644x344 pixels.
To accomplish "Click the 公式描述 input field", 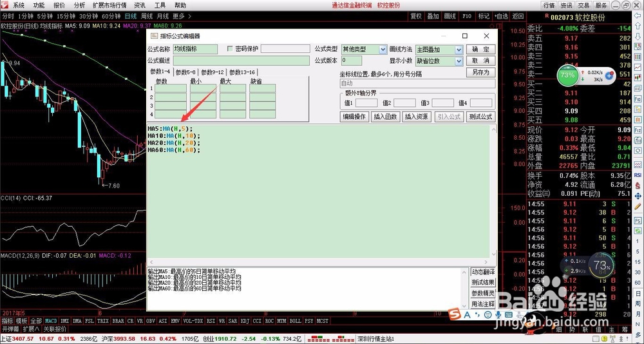I will point(241,61).
